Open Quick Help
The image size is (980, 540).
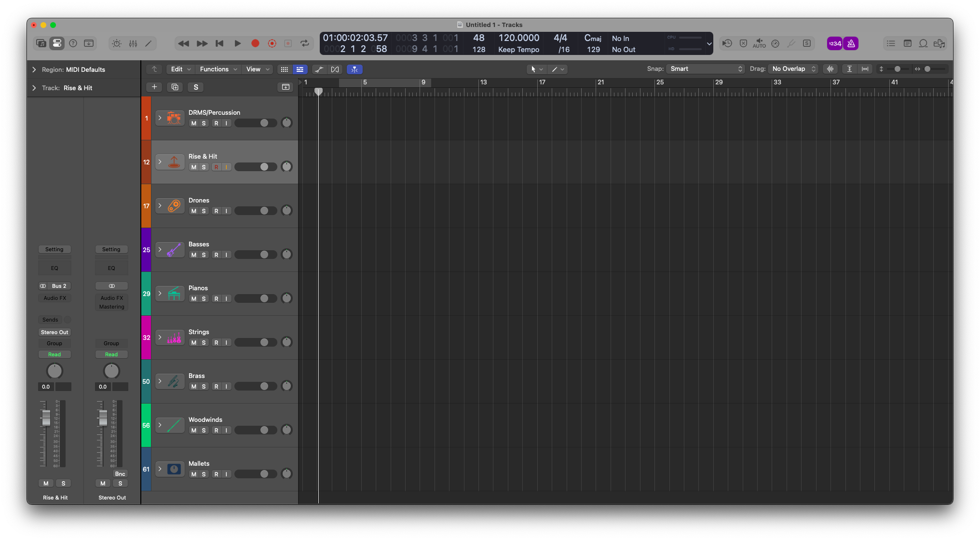73,43
